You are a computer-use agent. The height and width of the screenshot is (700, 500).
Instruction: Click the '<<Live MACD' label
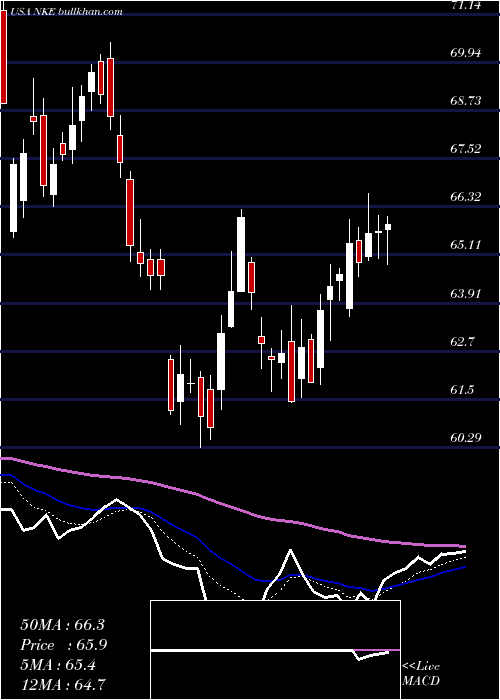click(x=421, y=674)
